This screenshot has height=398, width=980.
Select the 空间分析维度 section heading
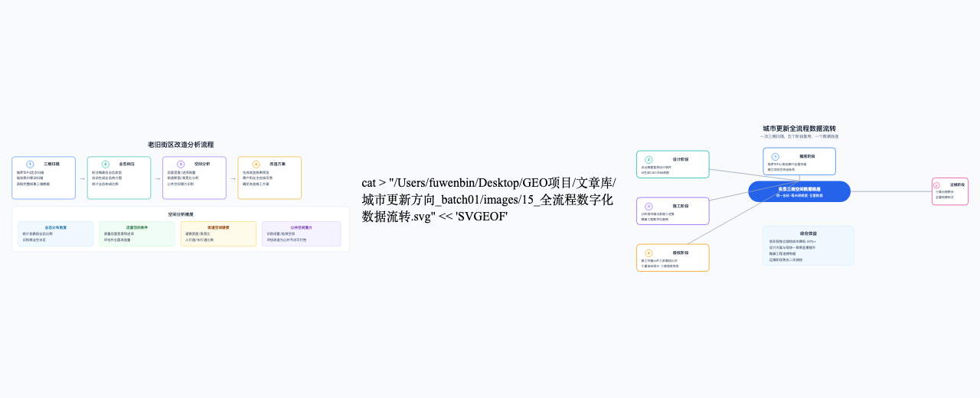(181, 214)
